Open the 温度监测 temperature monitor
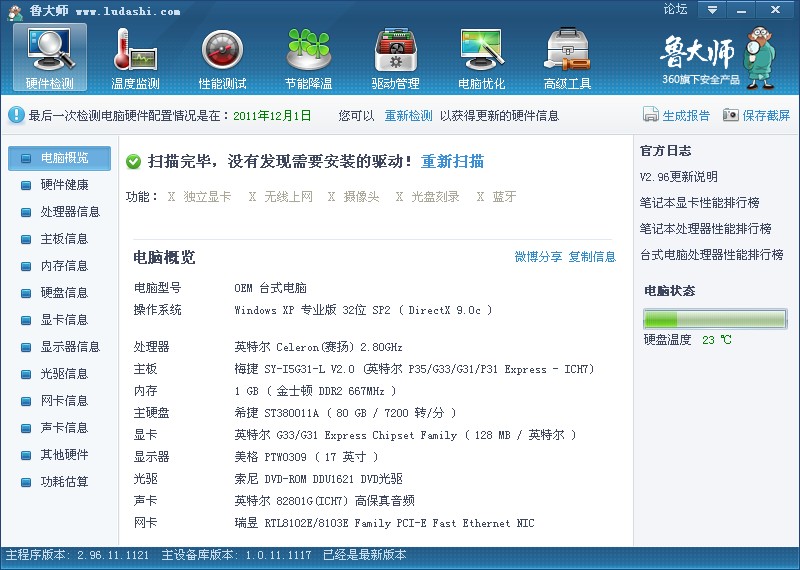Image resolution: width=800 pixels, height=570 pixels. [x=135, y=58]
